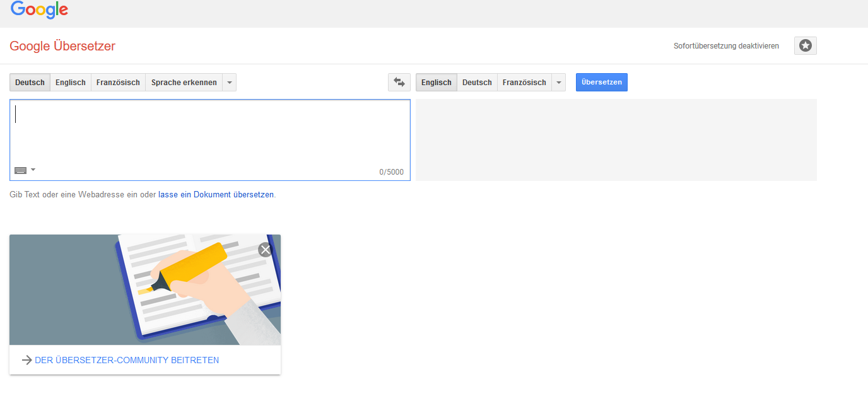Select Englisch as source language
Image resolution: width=868 pixels, height=401 pixels.
[x=71, y=83]
